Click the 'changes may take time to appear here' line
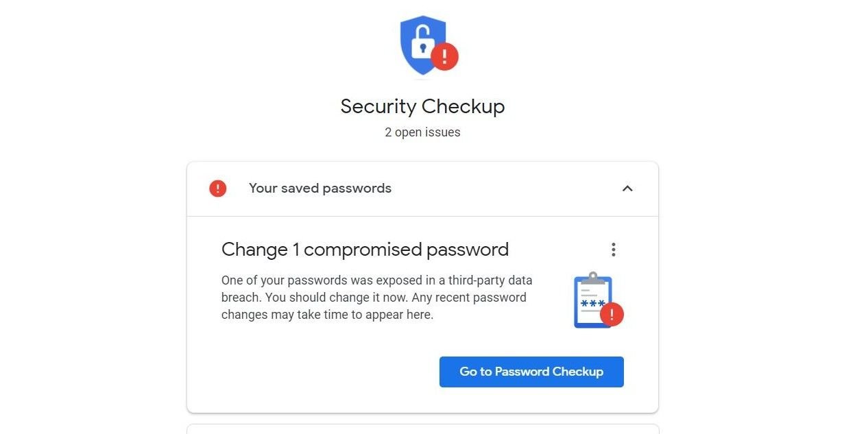The height and width of the screenshot is (434, 868). click(x=327, y=315)
